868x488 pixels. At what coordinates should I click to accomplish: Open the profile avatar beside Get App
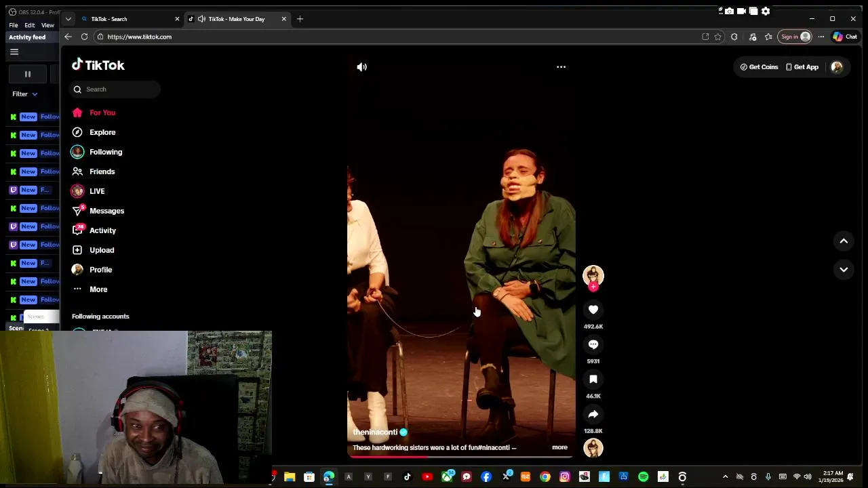coord(837,67)
